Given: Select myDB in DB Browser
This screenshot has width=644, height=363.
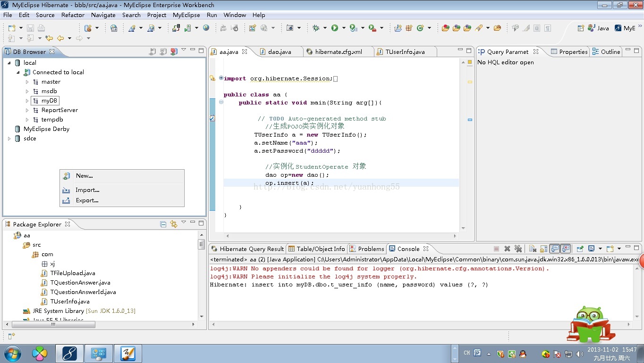Looking at the screenshot, I should 49,101.
